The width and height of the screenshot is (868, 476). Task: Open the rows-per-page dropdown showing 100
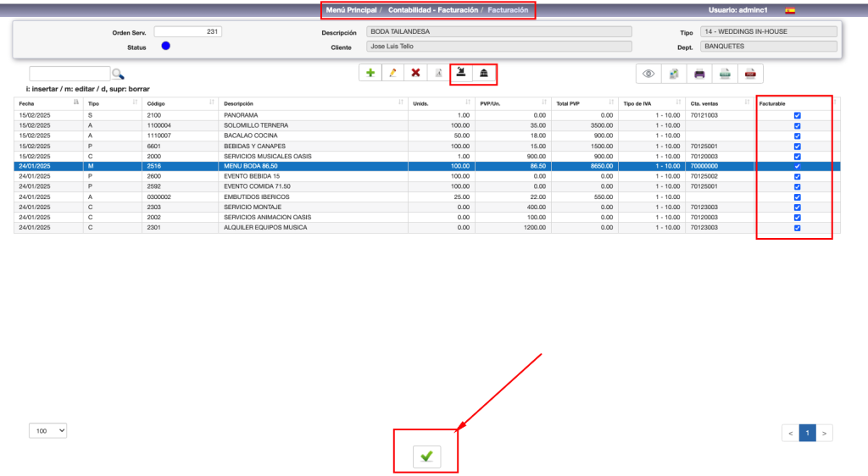click(x=47, y=431)
